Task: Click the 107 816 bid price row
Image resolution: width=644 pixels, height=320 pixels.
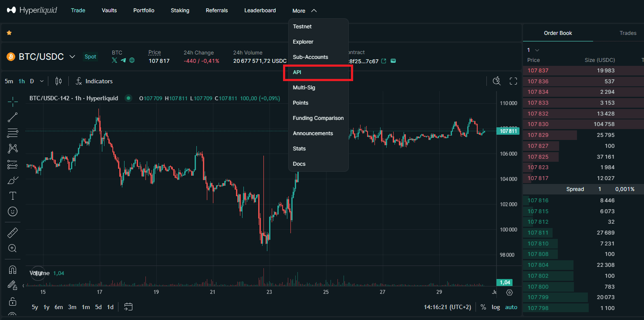Action: [583, 201]
